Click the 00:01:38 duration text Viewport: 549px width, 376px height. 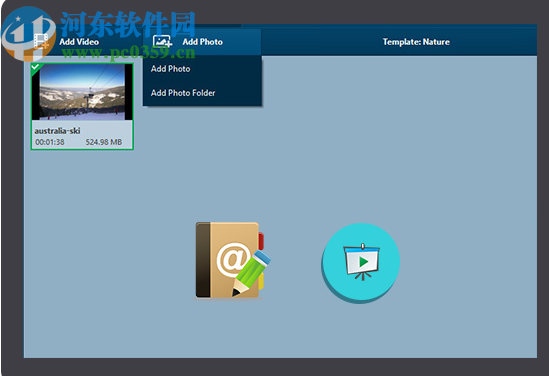[x=50, y=142]
